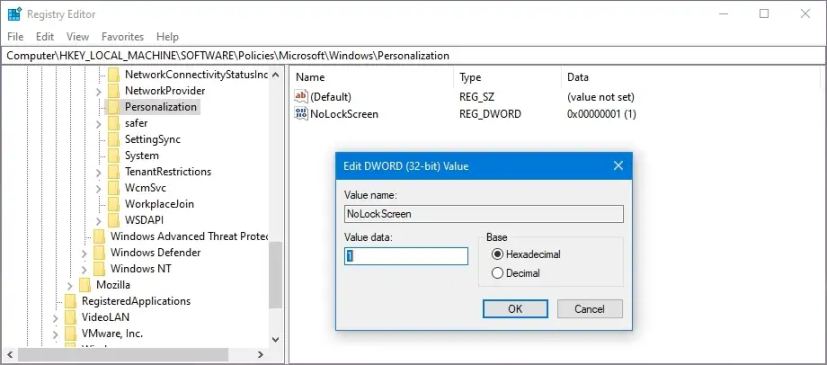This screenshot has width=827, height=365.
Task: Expand the Windows NT key
Action: click(x=84, y=269)
